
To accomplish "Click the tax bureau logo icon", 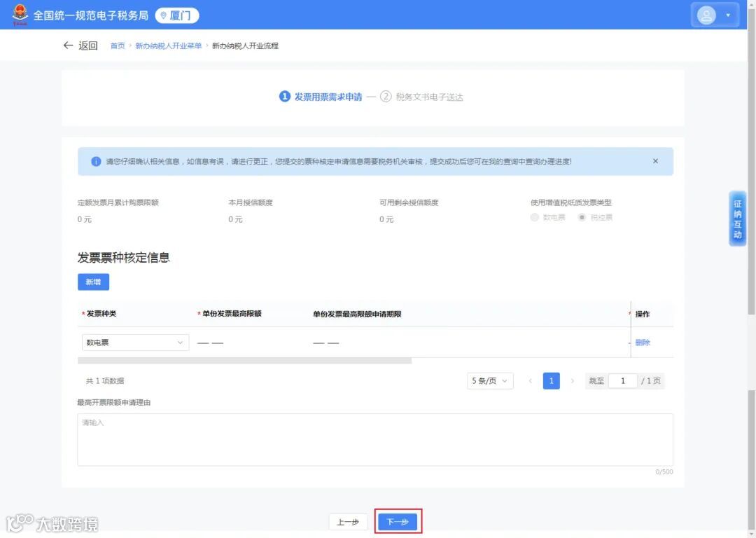I will (20, 14).
